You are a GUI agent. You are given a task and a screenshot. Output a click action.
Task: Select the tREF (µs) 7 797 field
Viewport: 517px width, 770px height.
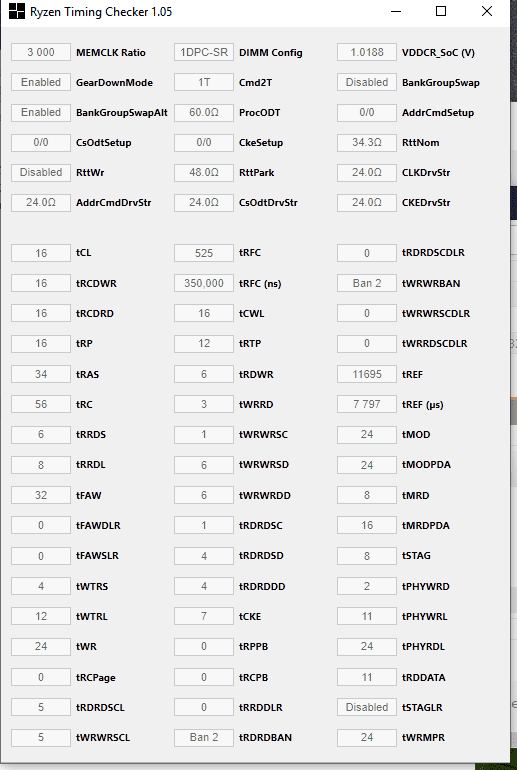pyautogui.click(x=367, y=404)
